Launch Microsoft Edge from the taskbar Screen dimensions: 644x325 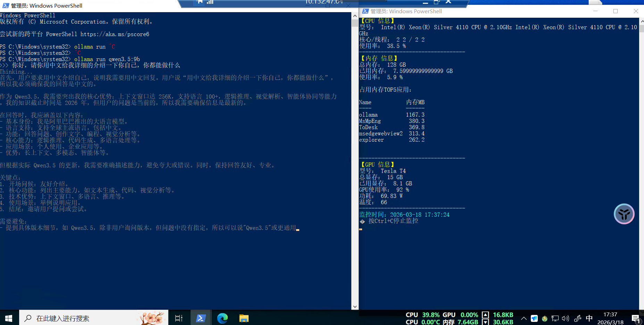tap(222, 318)
